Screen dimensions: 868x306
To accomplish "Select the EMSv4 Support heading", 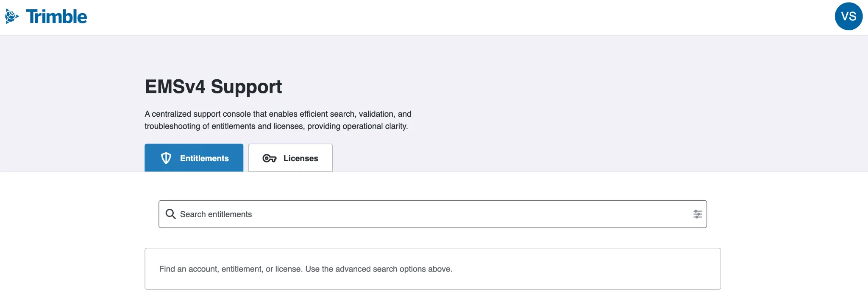I will tap(214, 87).
